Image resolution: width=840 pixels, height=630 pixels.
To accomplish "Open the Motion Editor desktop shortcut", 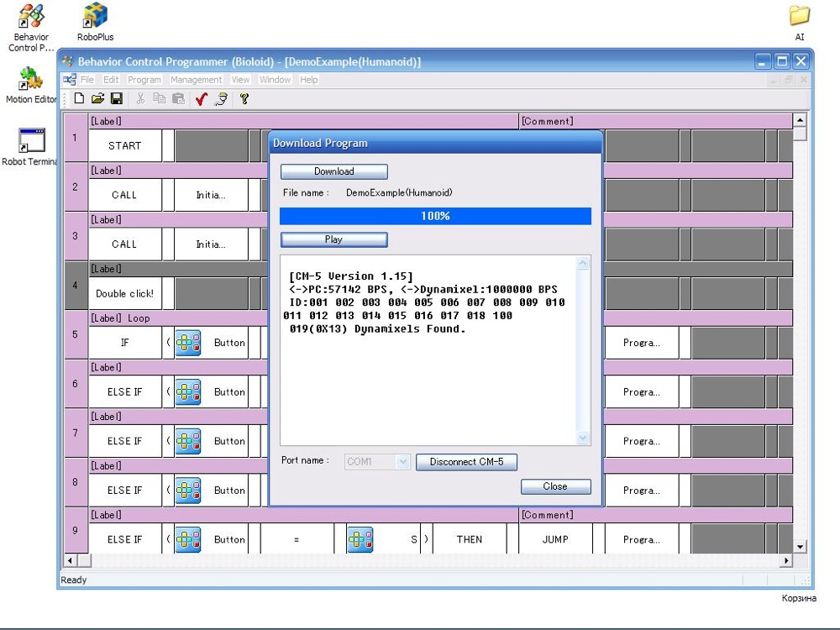I will coord(31,85).
